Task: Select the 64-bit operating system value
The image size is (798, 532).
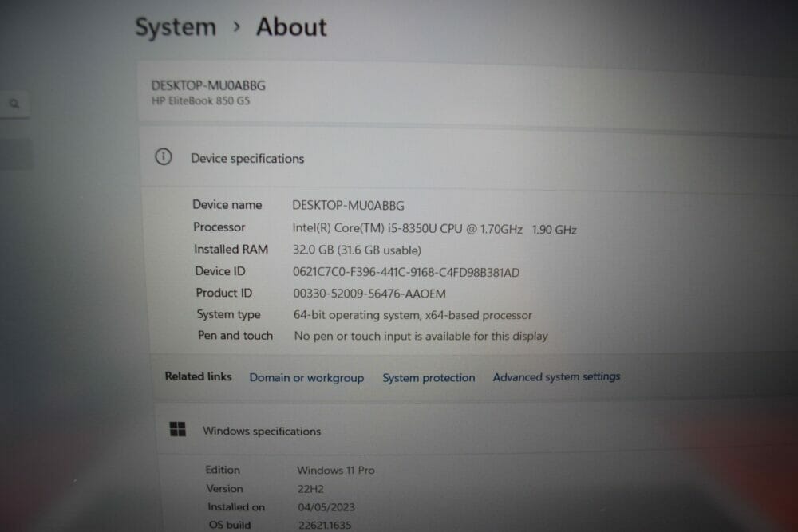Action: [413, 315]
